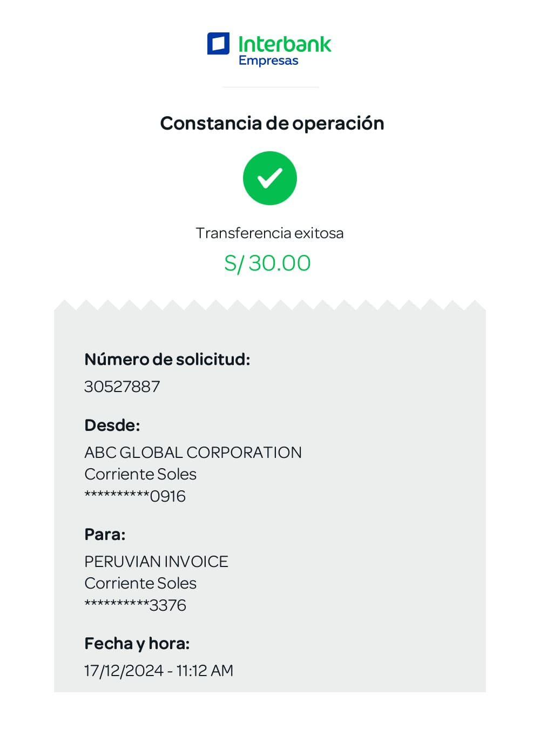This screenshot has width=540, height=756.
Task: Click the thin divider line below the logo
Action: coord(271,87)
